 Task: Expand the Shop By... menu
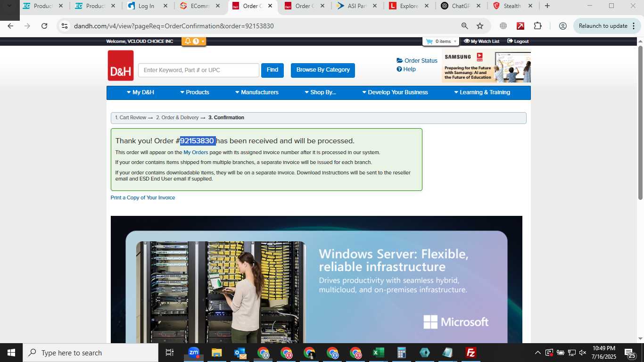pos(320,92)
